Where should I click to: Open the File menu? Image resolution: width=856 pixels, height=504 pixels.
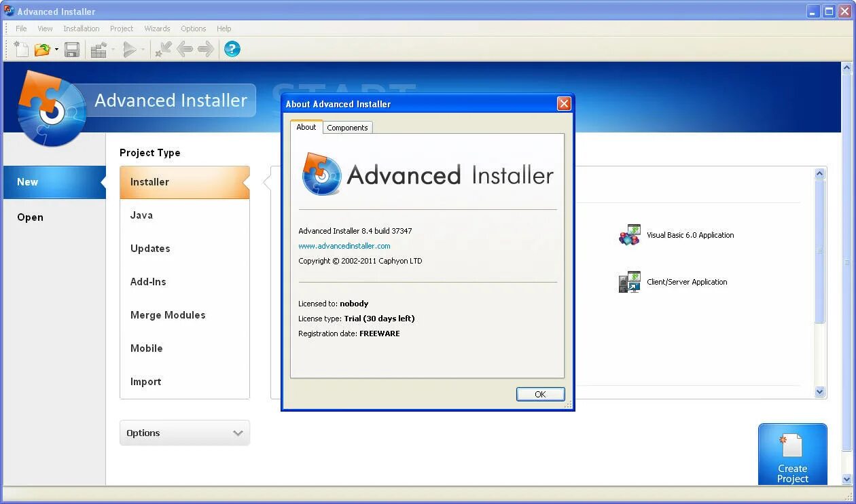coord(21,29)
